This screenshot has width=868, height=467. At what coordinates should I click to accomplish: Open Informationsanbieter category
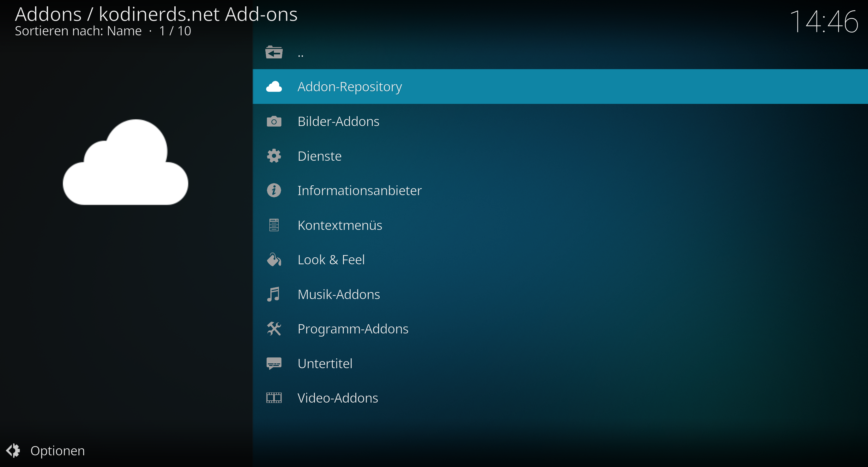[x=560, y=190]
